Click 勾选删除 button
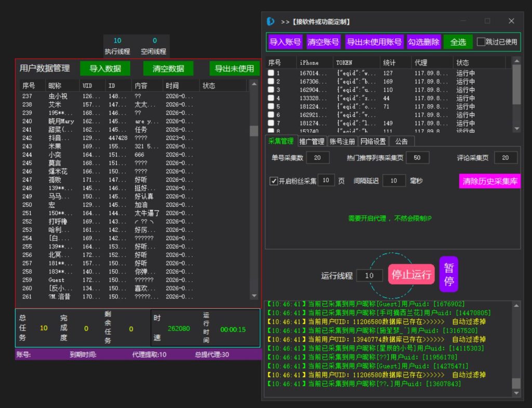 click(x=423, y=42)
